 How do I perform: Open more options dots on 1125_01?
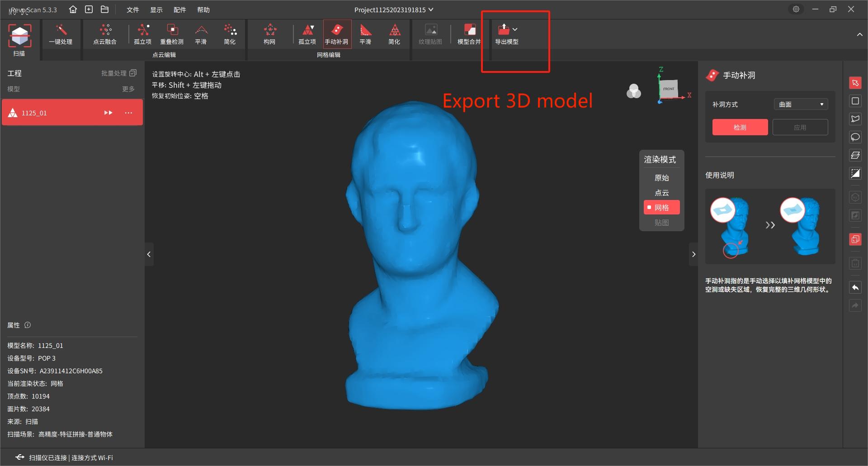point(128,113)
